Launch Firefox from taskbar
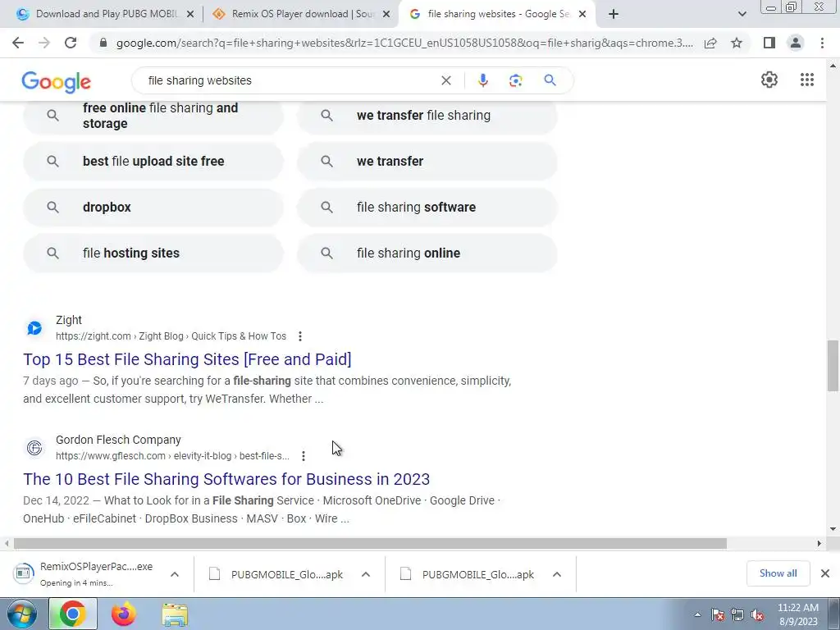Image resolution: width=840 pixels, height=630 pixels. click(x=124, y=614)
